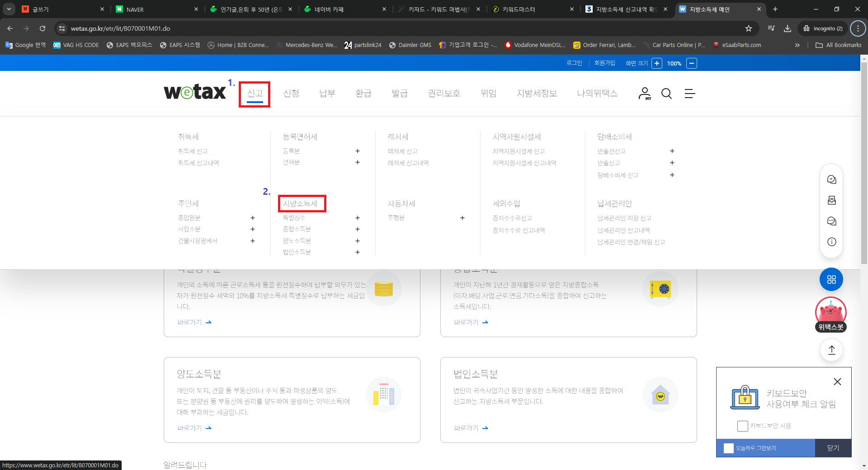
Task: Select the info (i) icon in sidebar
Action: pos(831,242)
